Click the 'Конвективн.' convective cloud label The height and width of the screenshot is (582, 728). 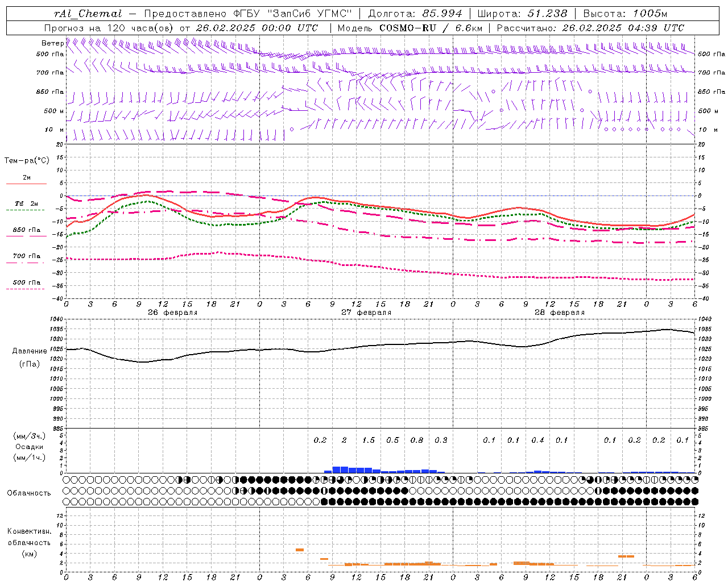(x=29, y=531)
